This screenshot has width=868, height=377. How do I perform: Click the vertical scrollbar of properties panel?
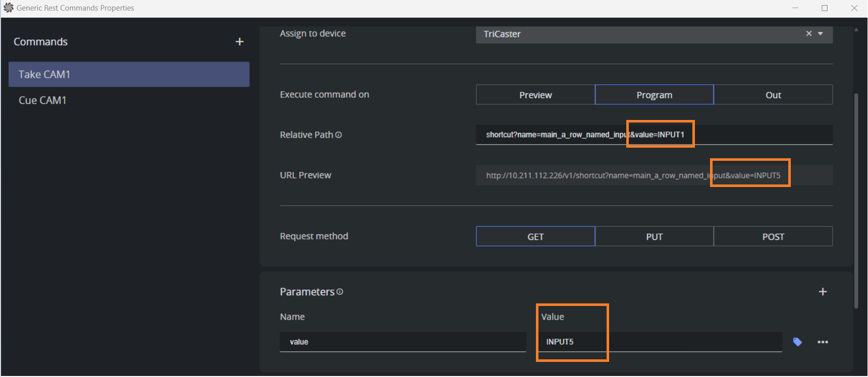pos(856,201)
